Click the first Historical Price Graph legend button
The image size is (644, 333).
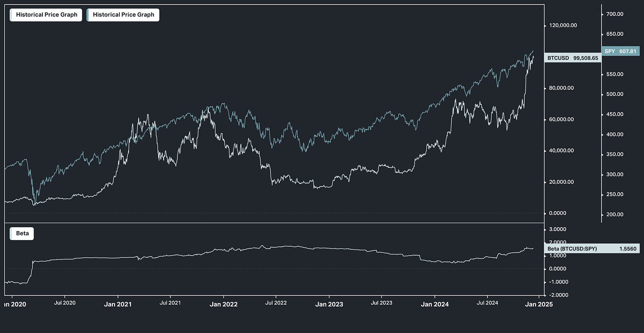[46, 15]
